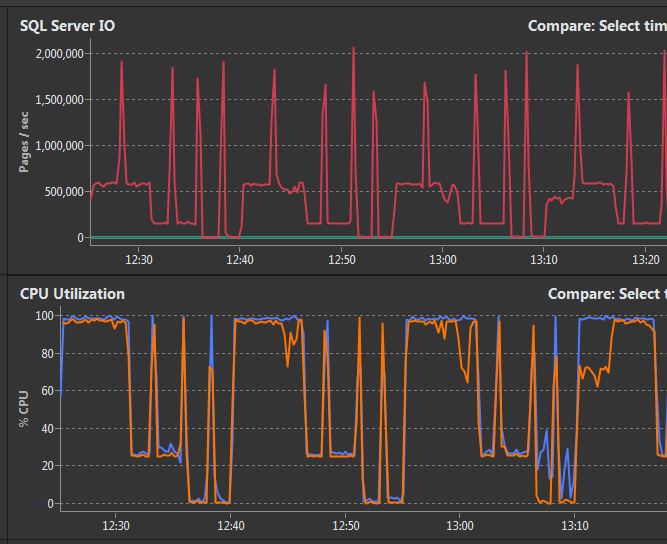This screenshot has height=544, width=667.
Task: Click the 13:20 tick on SQL Server IO chart
Action: 646,259
